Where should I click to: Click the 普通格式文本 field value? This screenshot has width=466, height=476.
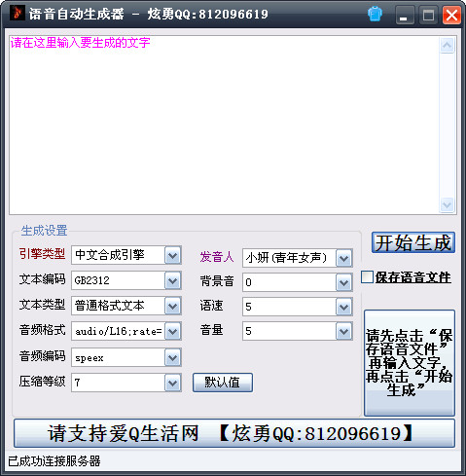(x=110, y=306)
